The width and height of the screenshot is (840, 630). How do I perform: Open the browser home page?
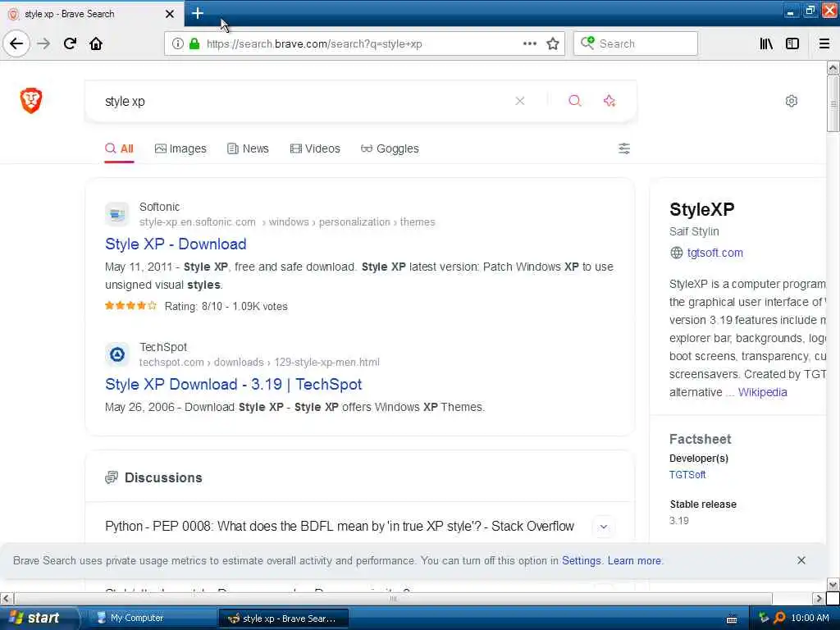pyautogui.click(x=96, y=43)
